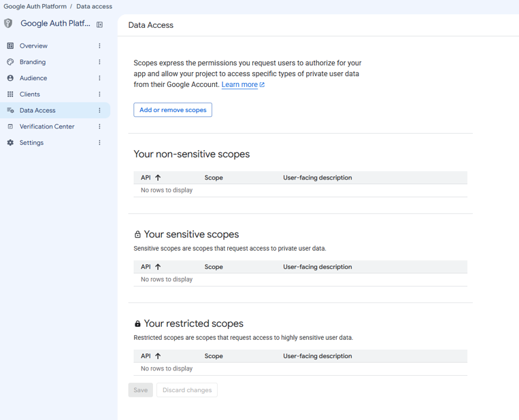Screen dimensions: 519x420
Task: Click the Data Access list-settings icon
Action: pos(10,111)
